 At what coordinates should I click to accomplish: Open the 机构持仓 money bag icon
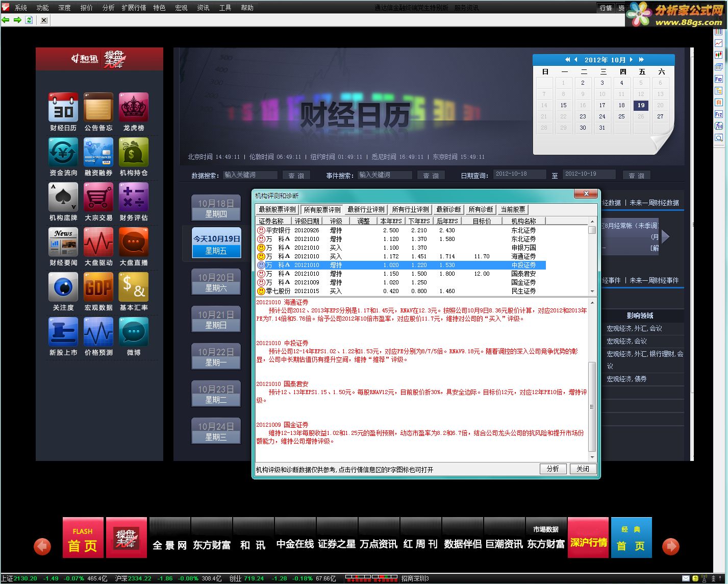[134, 152]
